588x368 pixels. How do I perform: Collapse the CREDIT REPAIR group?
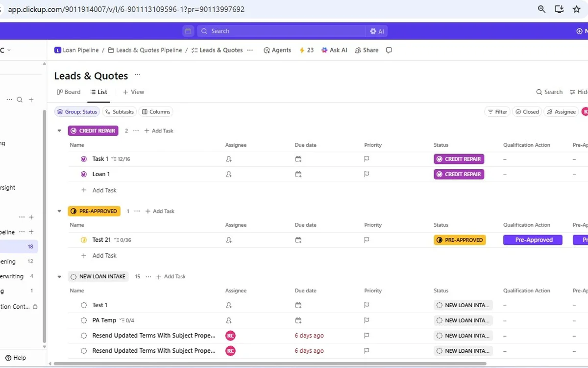pos(59,131)
